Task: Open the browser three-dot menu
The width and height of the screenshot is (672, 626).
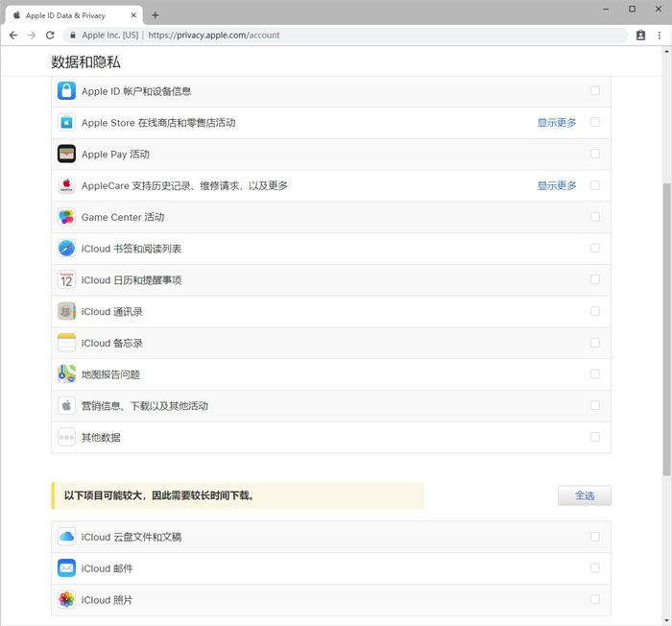Action: point(660,36)
